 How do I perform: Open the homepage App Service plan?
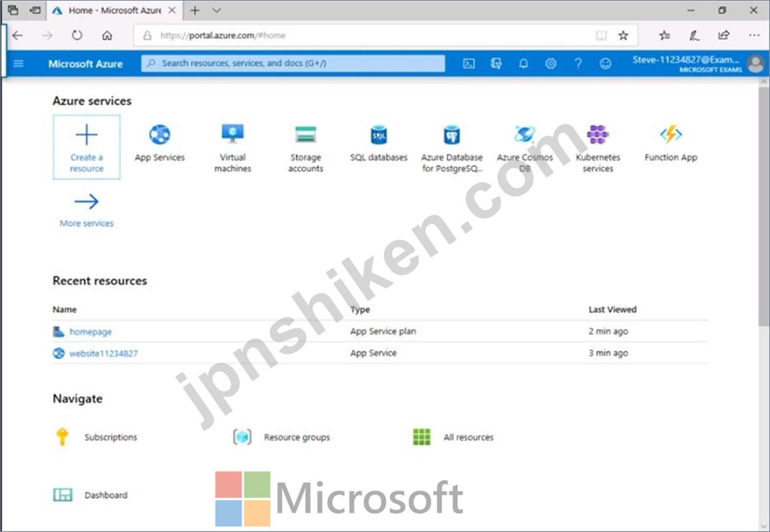coord(91,332)
